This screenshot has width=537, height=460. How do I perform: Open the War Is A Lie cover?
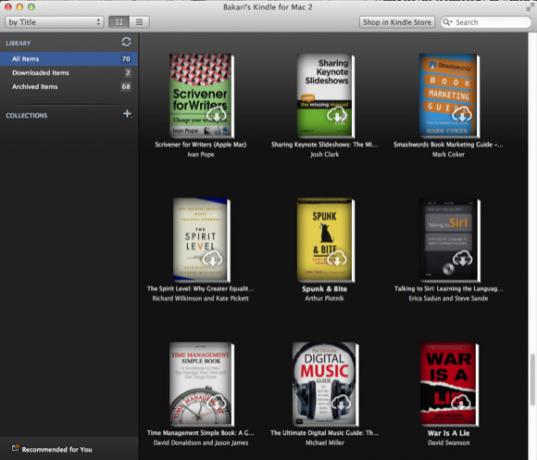[449, 384]
